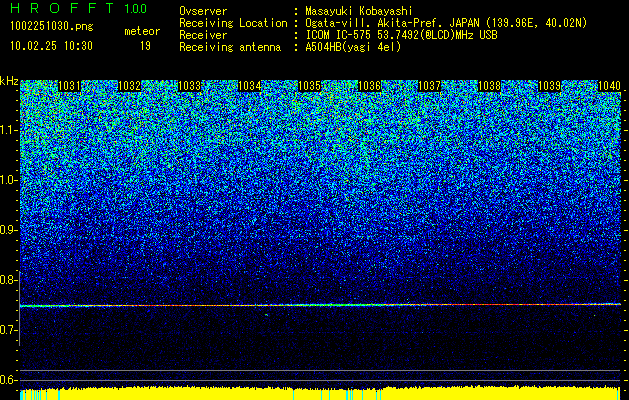Select the A504HB(yagi 4el) antenna text
This screenshot has height=400, width=629.
[x=353, y=47]
